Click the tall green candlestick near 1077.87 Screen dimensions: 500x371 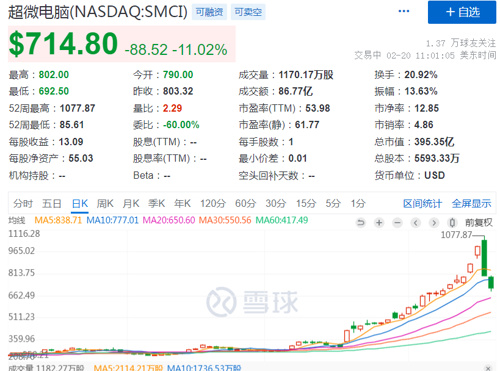[484, 257]
